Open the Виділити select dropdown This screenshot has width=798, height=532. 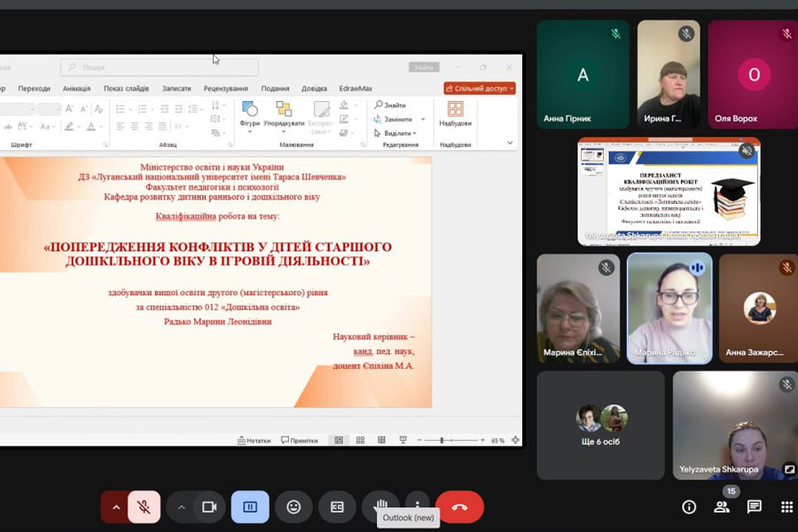pos(395,133)
